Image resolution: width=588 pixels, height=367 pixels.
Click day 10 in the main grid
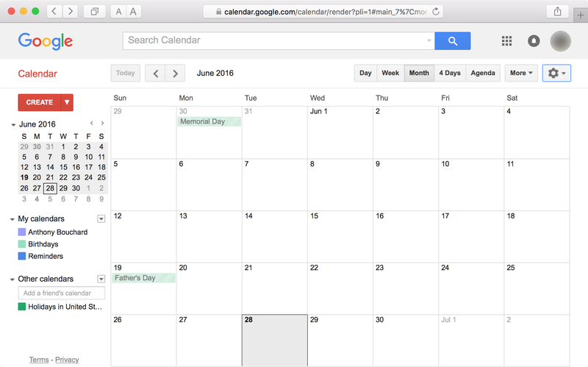point(445,164)
